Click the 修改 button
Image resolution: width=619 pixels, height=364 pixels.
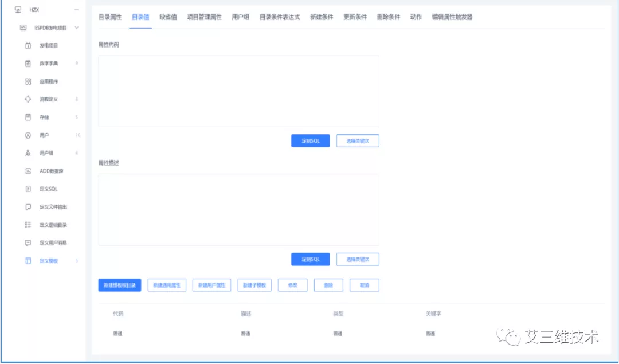pyautogui.click(x=292, y=285)
